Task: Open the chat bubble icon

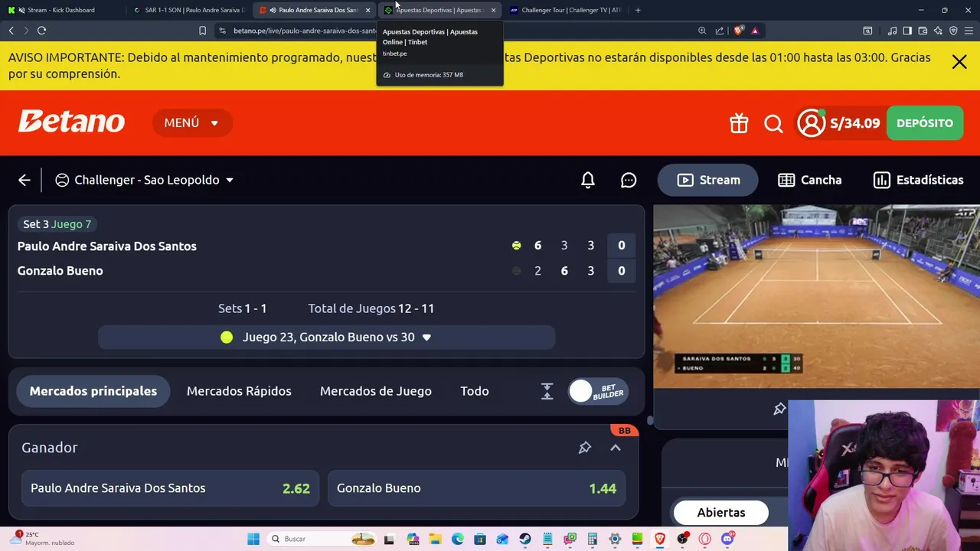Action: tap(629, 180)
